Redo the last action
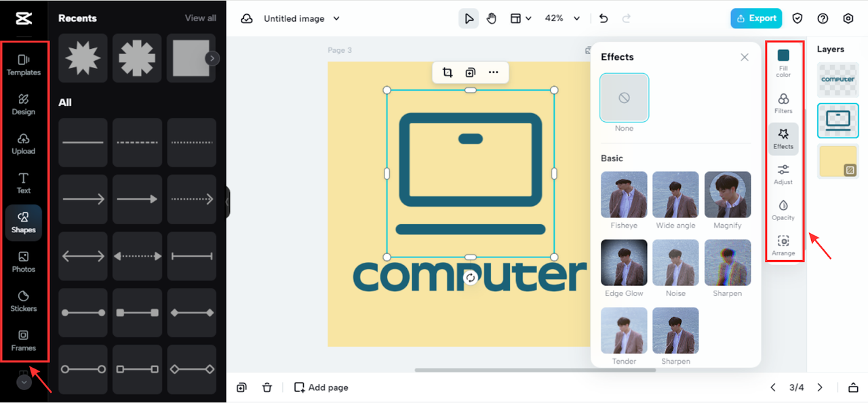The height and width of the screenshot is (403, 868). click(x=626, y=18)
